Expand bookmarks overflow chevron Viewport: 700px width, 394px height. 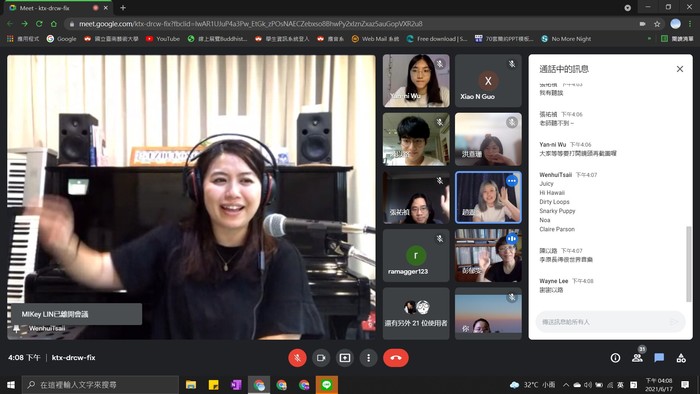click(649, 39)
